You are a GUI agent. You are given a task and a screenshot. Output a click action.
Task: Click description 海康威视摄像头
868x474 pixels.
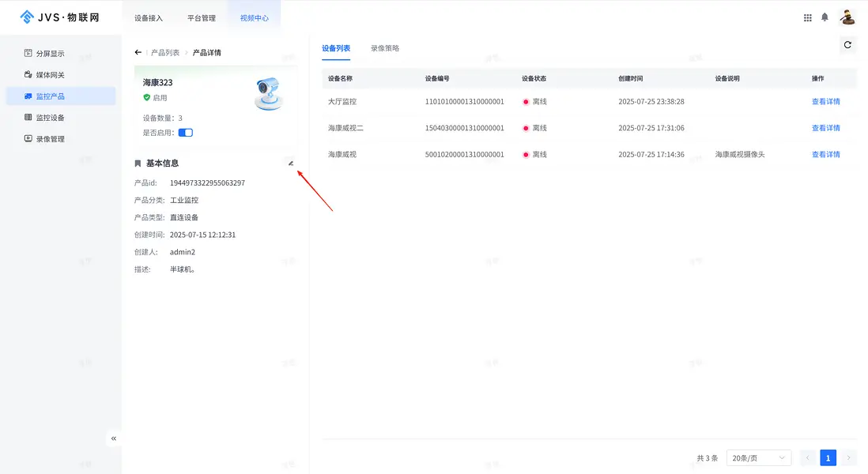(x=740, y=155)
